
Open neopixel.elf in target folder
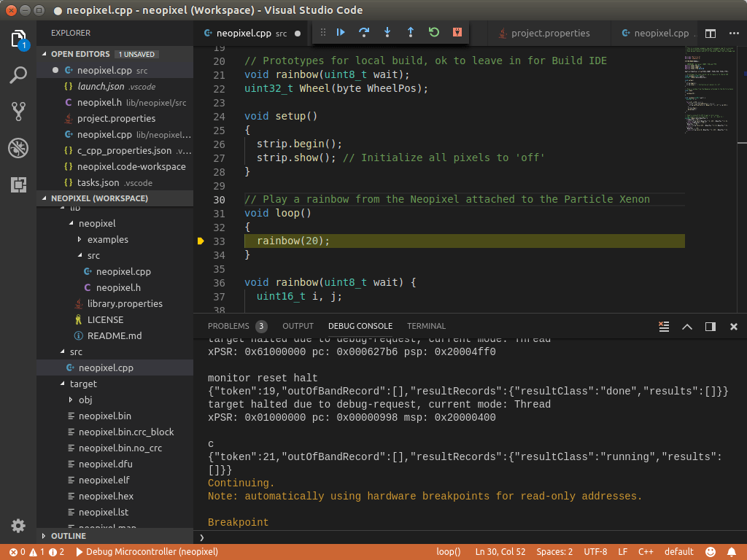[x=115, y=480]
